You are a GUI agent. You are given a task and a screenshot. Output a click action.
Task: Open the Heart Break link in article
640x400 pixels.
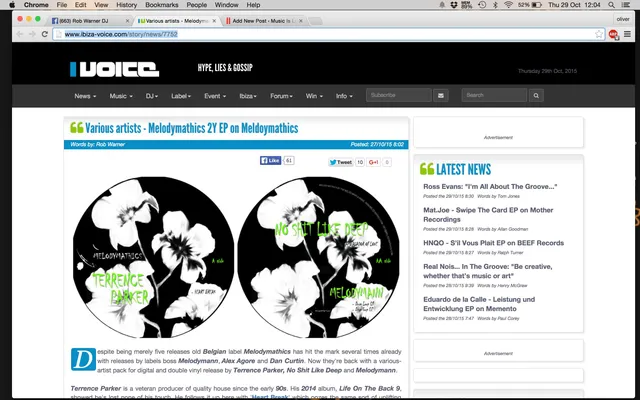[x=271, y=397]
